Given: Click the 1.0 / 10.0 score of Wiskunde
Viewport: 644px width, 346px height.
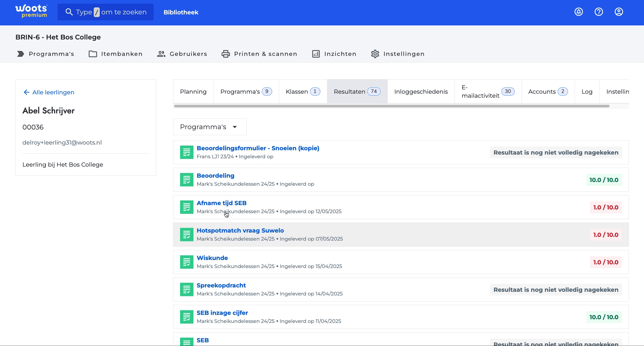Looking at the screenshot, I should tap(606, 262).
